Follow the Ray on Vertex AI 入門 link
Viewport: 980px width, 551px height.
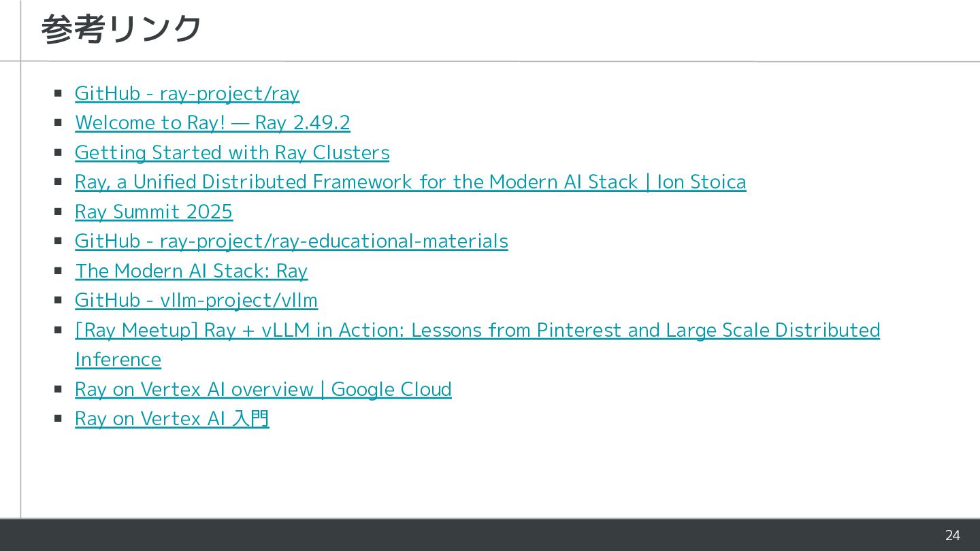pyautogui.click(x=172, y=418)
